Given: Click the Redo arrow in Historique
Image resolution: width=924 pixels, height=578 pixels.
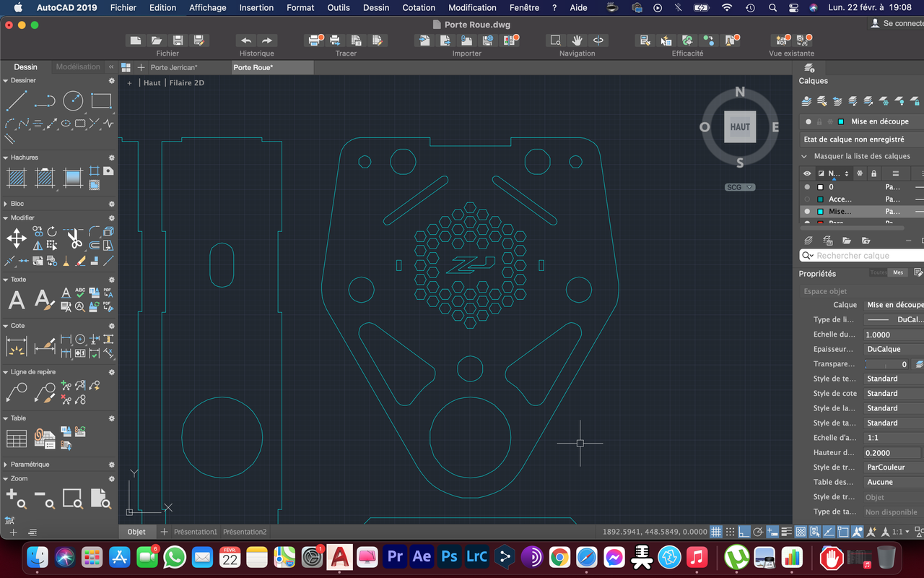Looking at the screenshot, I should click(x=267, y=40).
